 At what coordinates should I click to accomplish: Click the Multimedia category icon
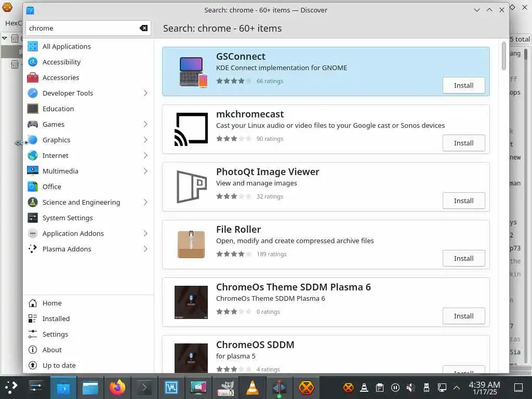click(x=33, y=171)
